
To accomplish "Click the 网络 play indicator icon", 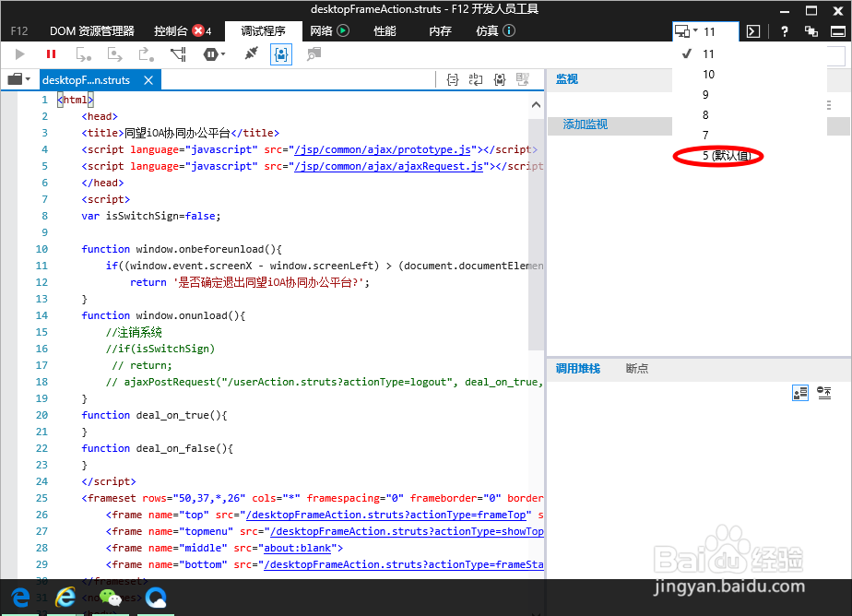I will [x=343, y=31].
